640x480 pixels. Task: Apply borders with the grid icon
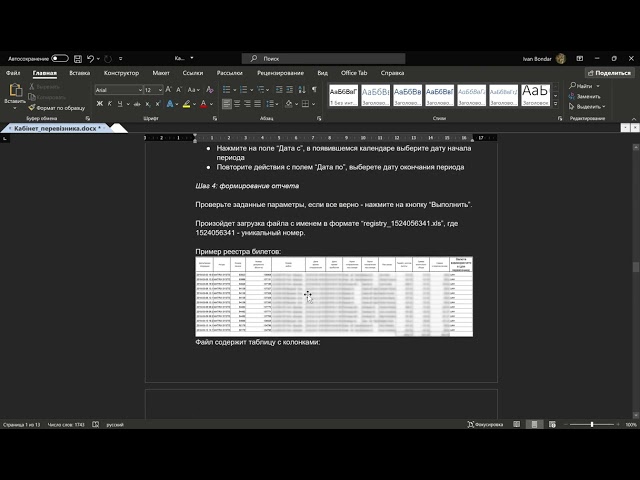click(x=305, y=104)
